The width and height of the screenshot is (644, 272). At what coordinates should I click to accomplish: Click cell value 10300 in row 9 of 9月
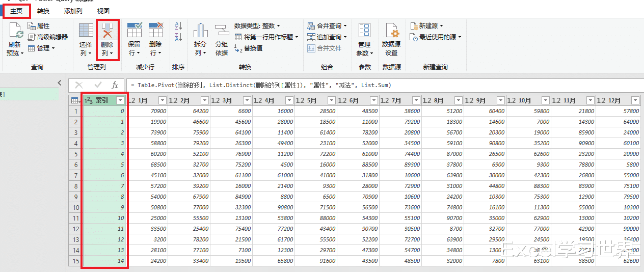(496, 197)
